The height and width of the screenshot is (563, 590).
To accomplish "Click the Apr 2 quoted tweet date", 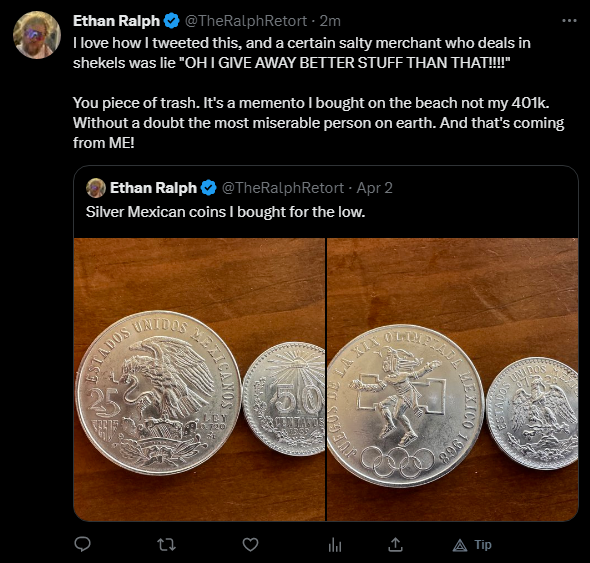I will [374, 188].
